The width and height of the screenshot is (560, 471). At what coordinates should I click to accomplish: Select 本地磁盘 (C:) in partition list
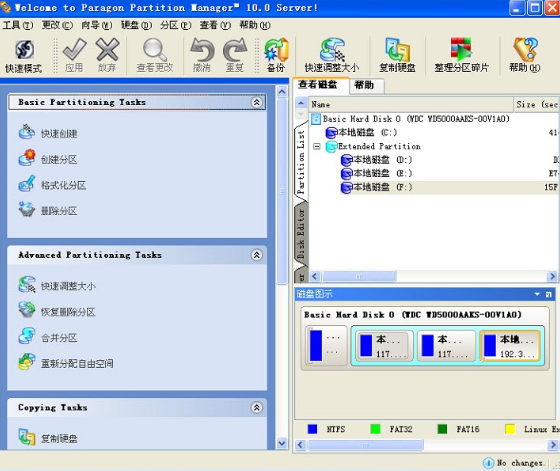tap(361, 132)
